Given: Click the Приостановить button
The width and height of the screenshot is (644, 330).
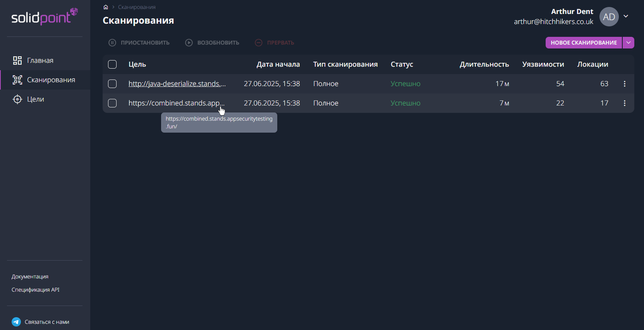Looking at the screenshot, I should [x=139, y=43].
